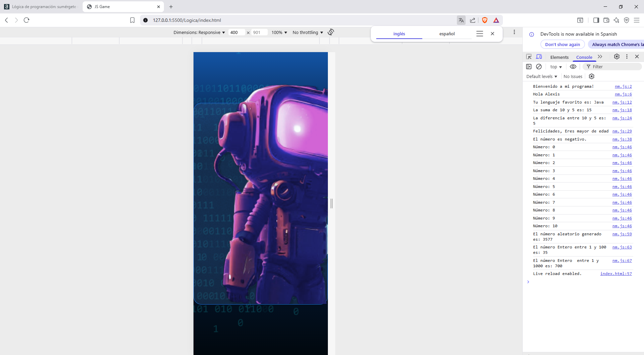644x355 pixels.
Task: Open index.html:57 source link
Action: [x=616, y=274]
